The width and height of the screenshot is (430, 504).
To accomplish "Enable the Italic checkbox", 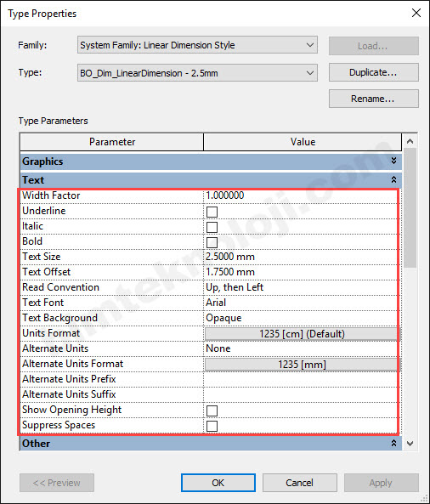I will [212, 227].
